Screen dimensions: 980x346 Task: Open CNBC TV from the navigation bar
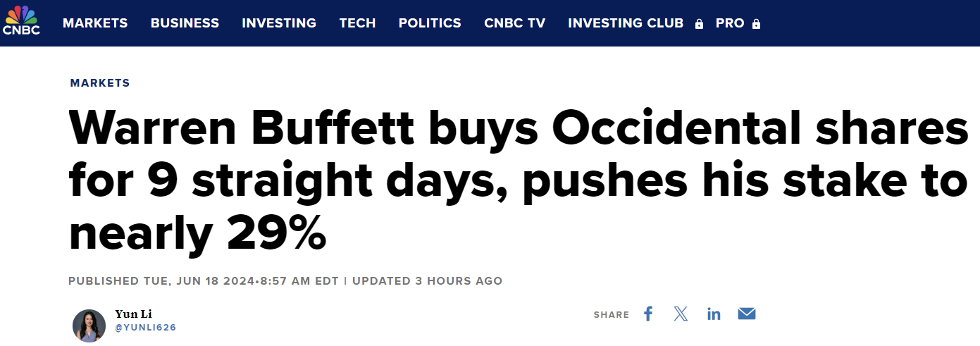pos(514,23)
